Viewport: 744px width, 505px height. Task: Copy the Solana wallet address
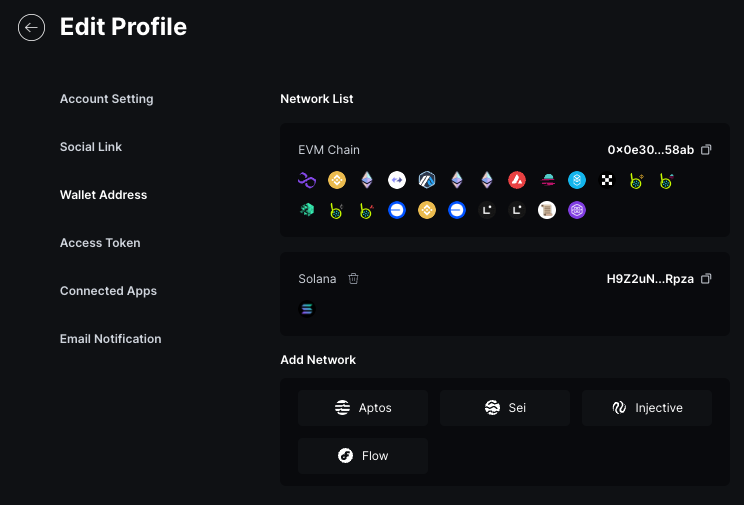point(706,279)
